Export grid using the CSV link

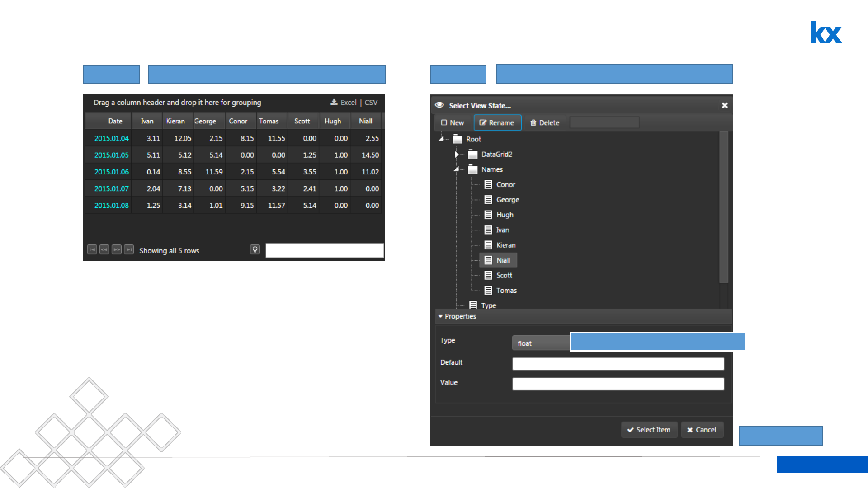tap(371, 103)
